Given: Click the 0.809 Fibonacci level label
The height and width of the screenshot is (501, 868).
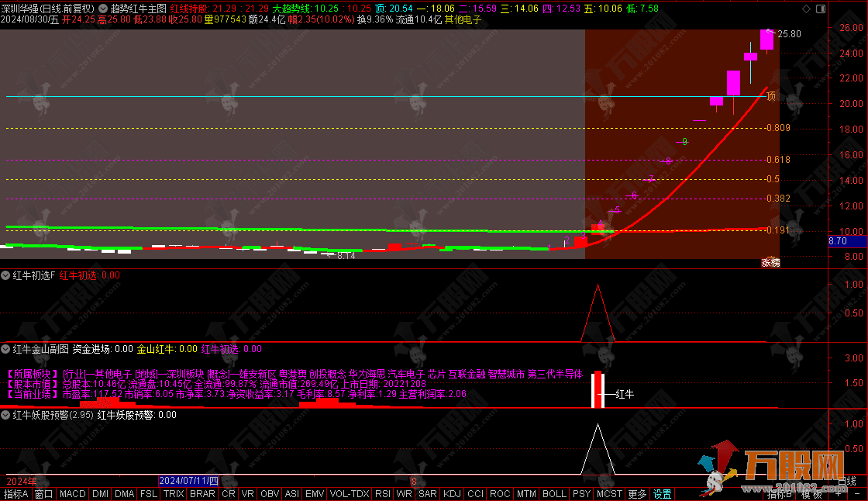Looking at the screenshot, I should tap(778, 128).
